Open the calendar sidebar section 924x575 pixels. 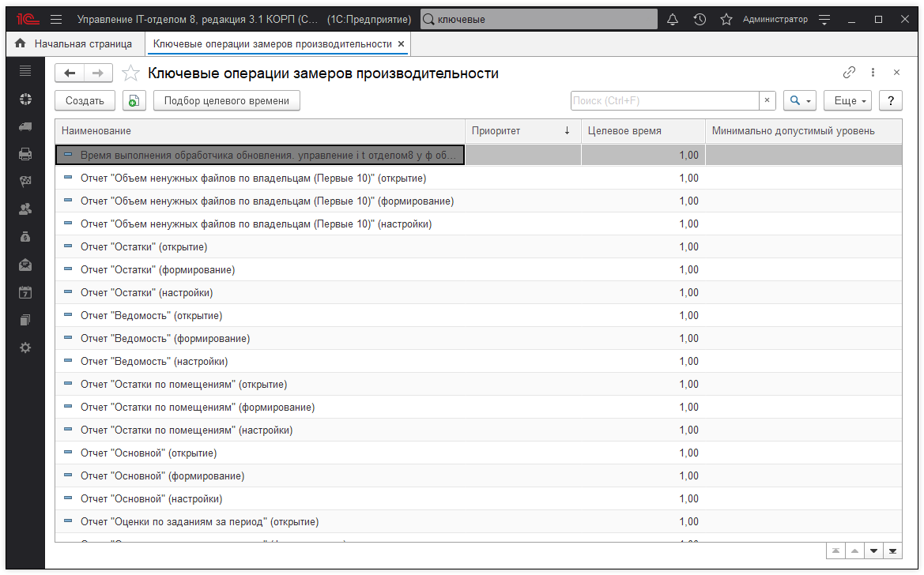25,292
